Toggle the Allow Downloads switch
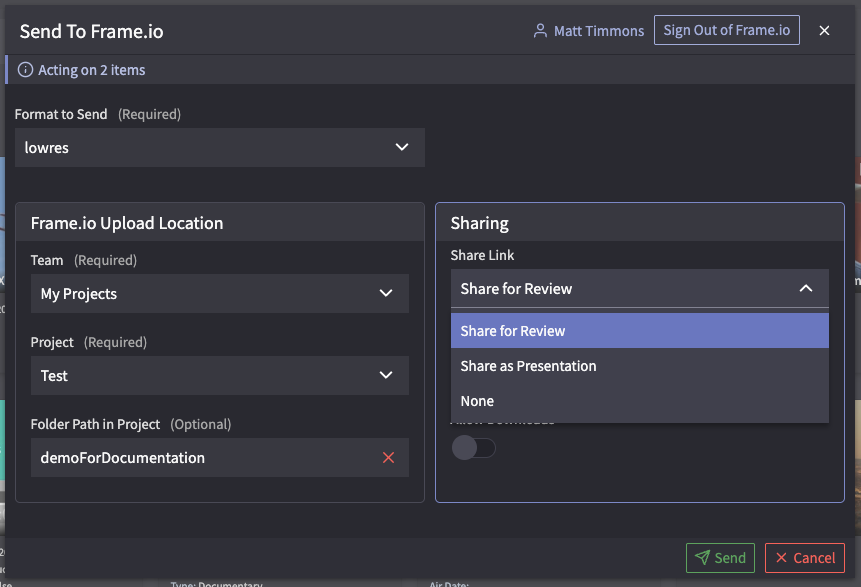 pyautogui.click(x=473, y=448)
